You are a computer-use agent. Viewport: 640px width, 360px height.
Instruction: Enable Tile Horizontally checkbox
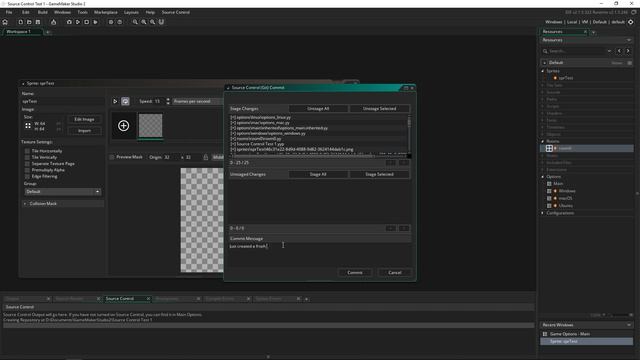coord(27,151)
